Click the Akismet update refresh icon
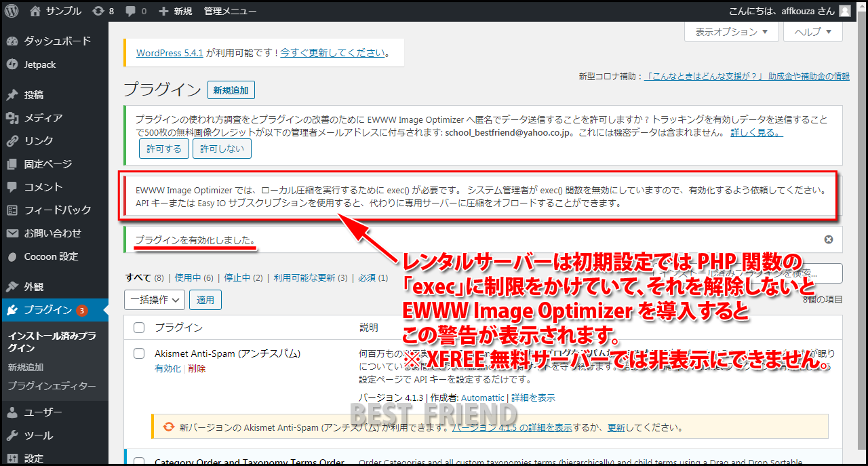 click(169, 427)
